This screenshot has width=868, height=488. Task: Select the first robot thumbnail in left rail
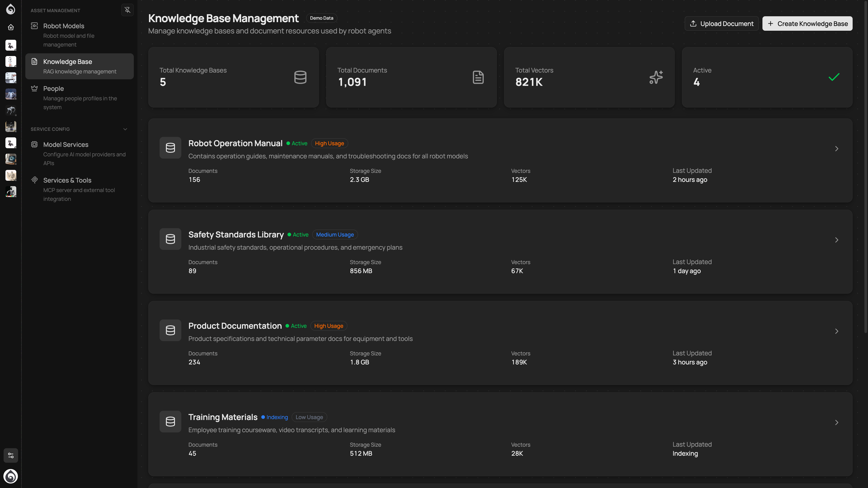11,45
